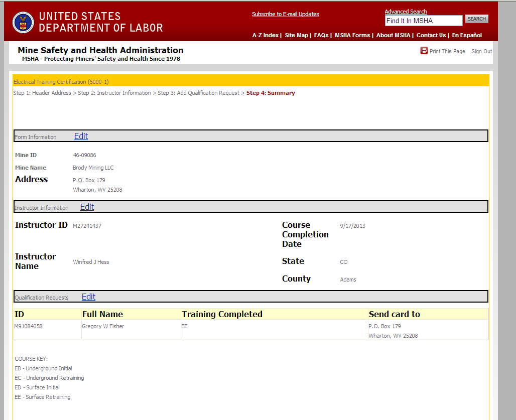Viewport: 516px width, 420px height.
Task: Edit the Qualification Requests section
Action: point(88,297)
